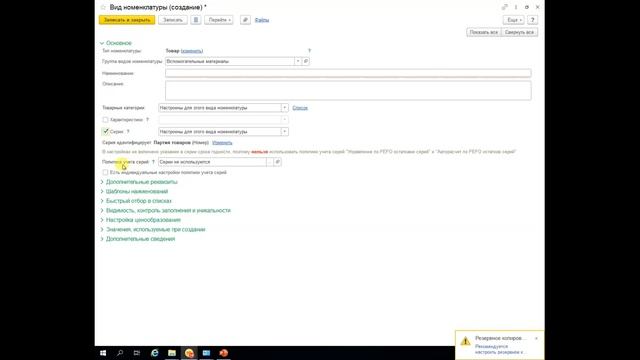Open the 'Товарные категории' dropdown arrow

(284, 108)
